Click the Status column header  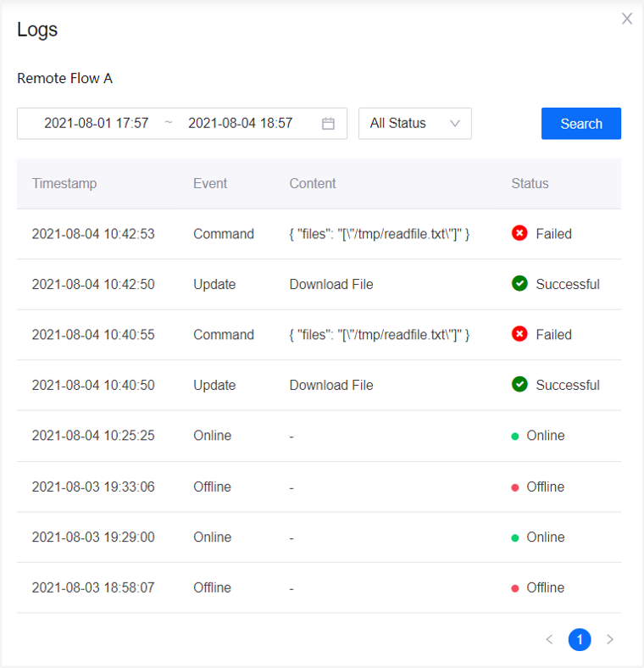pyautogui.click(x=530, y=184)
